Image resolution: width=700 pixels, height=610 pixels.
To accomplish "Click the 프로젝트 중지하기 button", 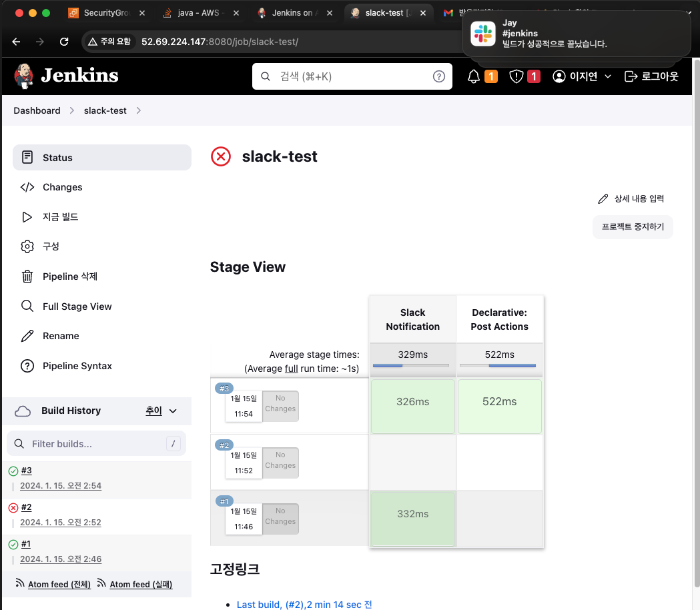I will pos(633,227).
